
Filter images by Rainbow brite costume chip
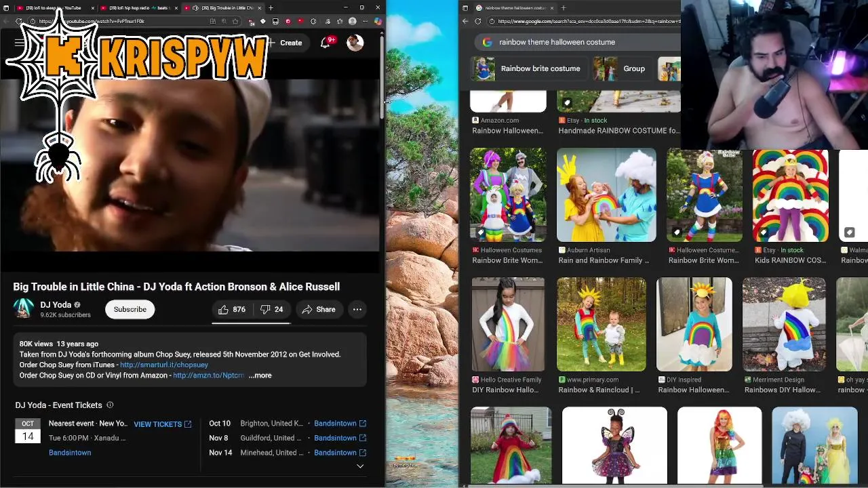[x=528, y=68]
